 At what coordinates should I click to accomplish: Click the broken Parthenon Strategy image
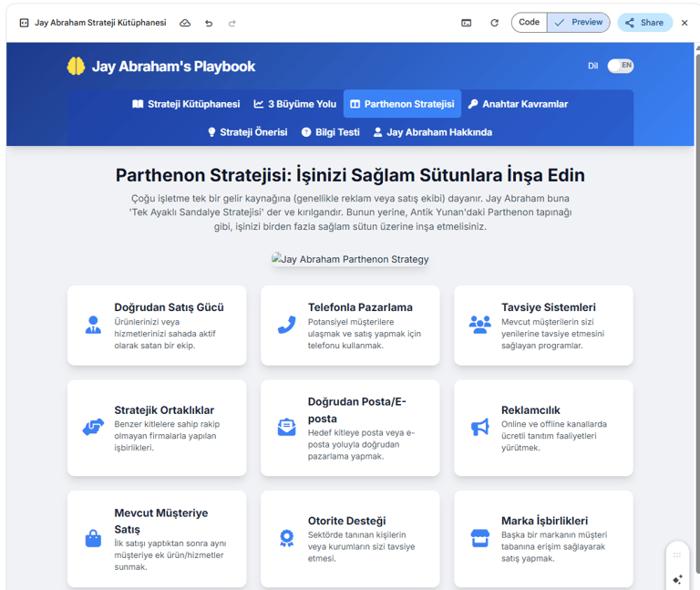[x=350, y=259]
